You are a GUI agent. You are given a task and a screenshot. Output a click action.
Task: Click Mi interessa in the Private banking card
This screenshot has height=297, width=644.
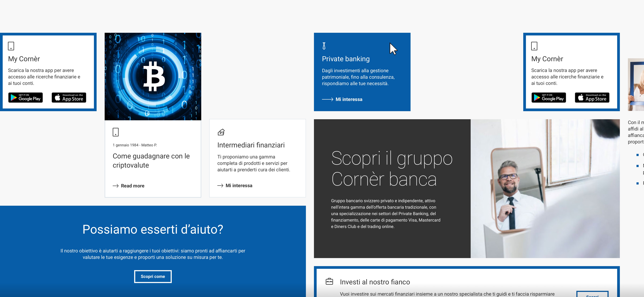pos(349,99)
